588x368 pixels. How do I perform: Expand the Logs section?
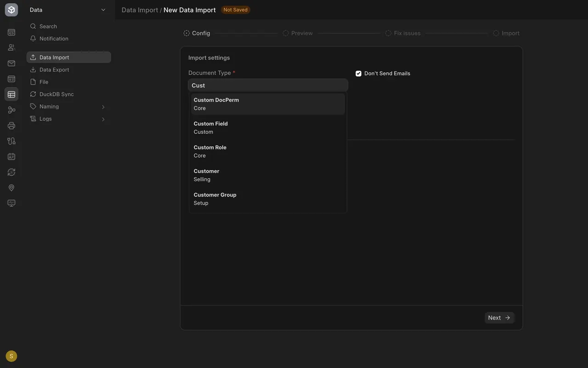point(69,119)
